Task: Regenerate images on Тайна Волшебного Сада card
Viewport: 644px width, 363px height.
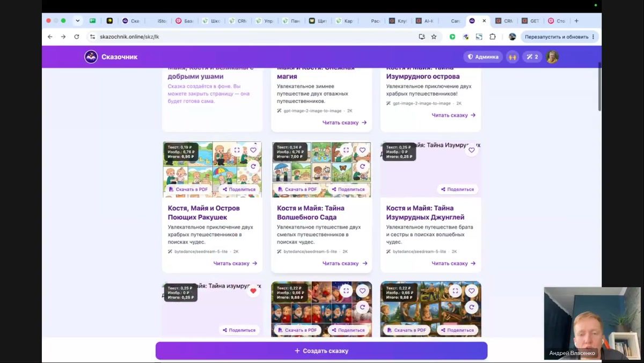Action: click(362, 166)
